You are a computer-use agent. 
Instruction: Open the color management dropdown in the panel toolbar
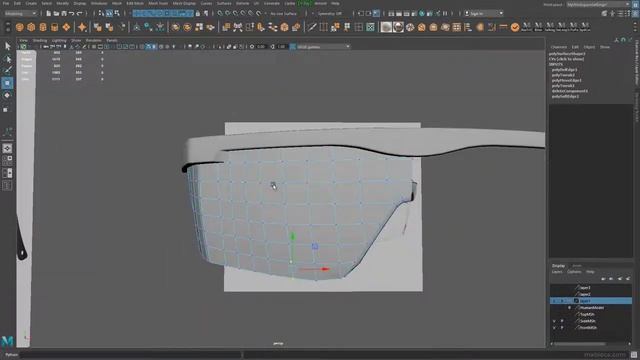coord(320,47)
